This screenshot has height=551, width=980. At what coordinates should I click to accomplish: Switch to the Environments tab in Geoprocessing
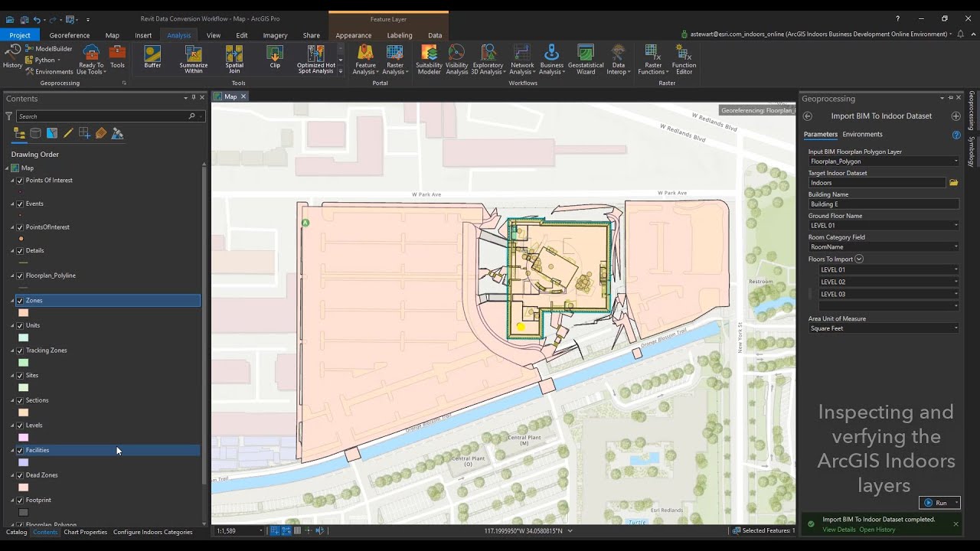862,135
